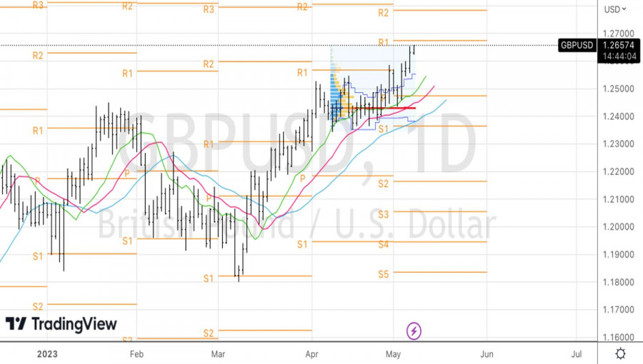The image size is (643, 364).
Task: Click the Feb label on time axis
Action: [136, 354]
